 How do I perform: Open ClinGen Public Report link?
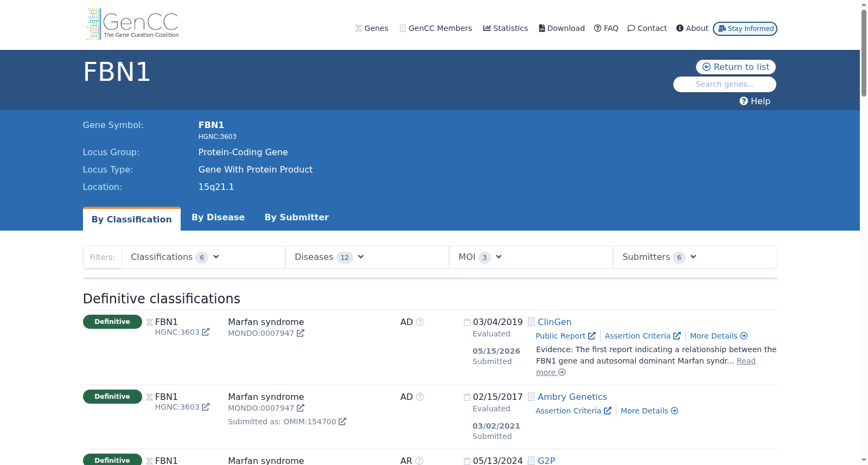click(565, 336)
